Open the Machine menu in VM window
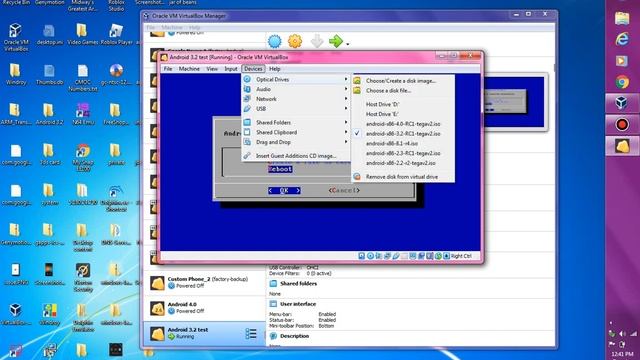The image size is (640, 360). click(x=189, y=69)
